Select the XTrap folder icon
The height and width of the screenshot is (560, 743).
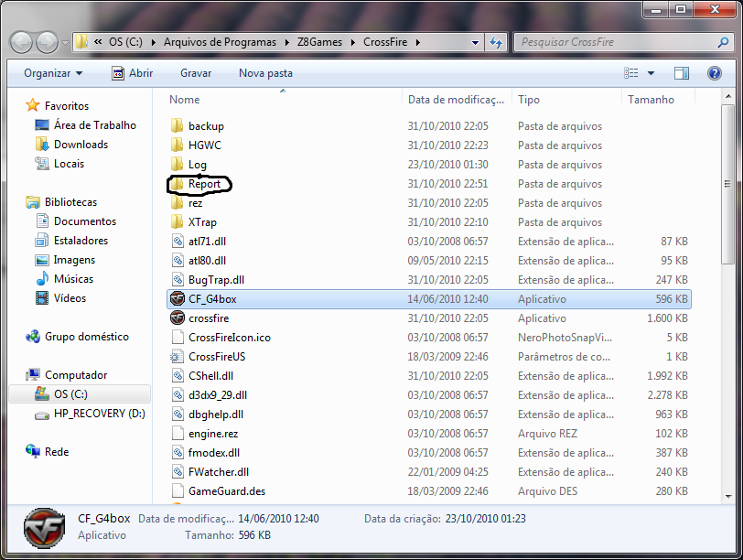[178, 221]
